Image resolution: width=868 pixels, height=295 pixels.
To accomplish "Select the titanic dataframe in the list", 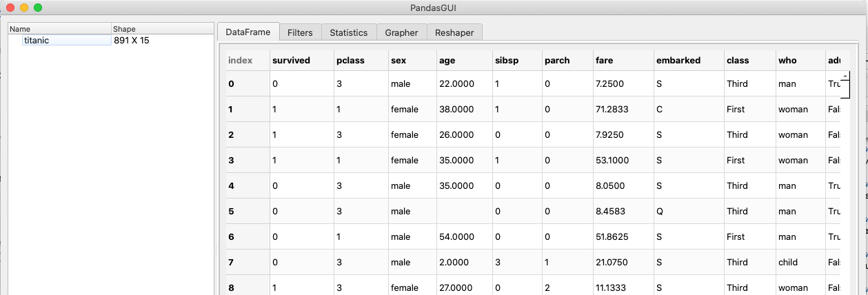I will click(37, 41).
